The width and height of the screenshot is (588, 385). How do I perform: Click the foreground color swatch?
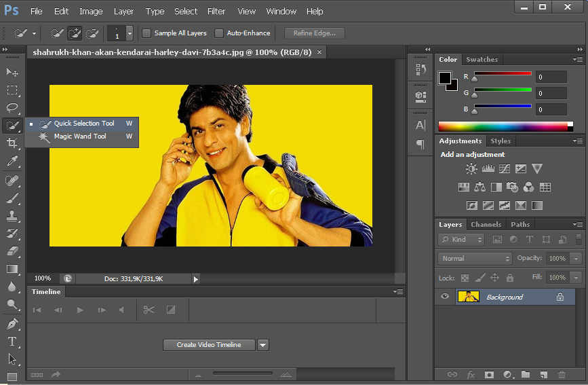(x=445, y=78)
